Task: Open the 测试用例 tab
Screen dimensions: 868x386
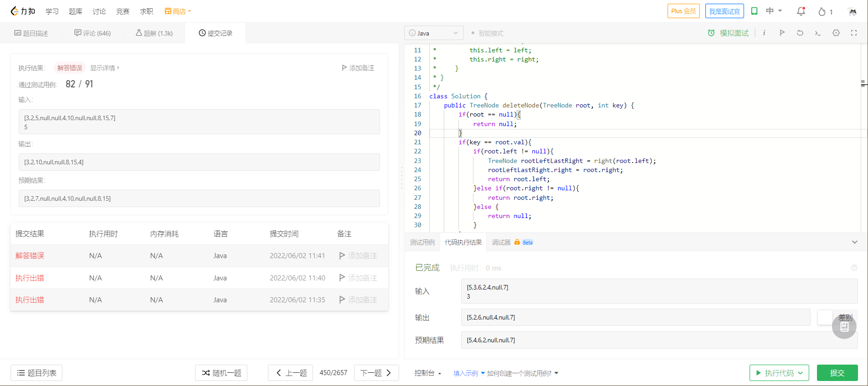Action: pos(422,243)
